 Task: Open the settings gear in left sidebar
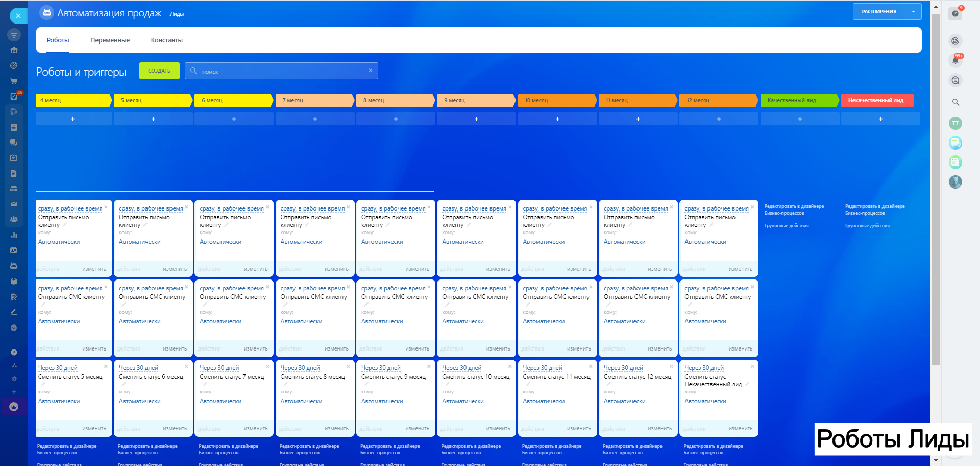pos(14,379)
